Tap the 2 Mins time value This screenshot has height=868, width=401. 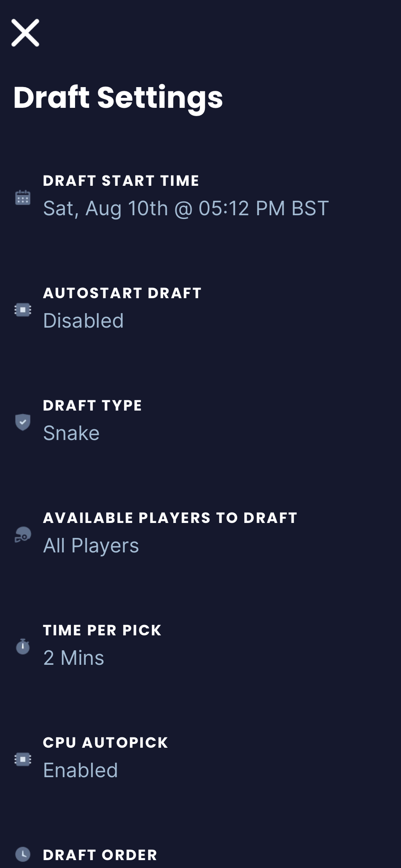[74, 658]
